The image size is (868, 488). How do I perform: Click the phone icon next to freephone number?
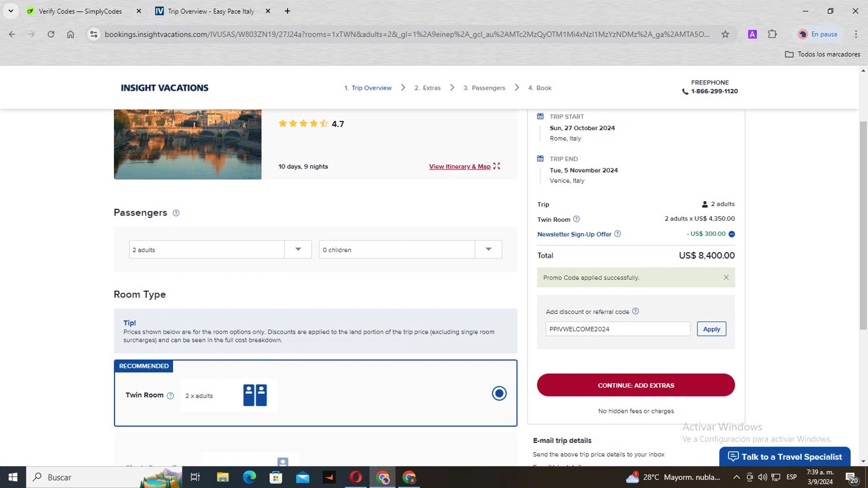[x=685, y=91]
